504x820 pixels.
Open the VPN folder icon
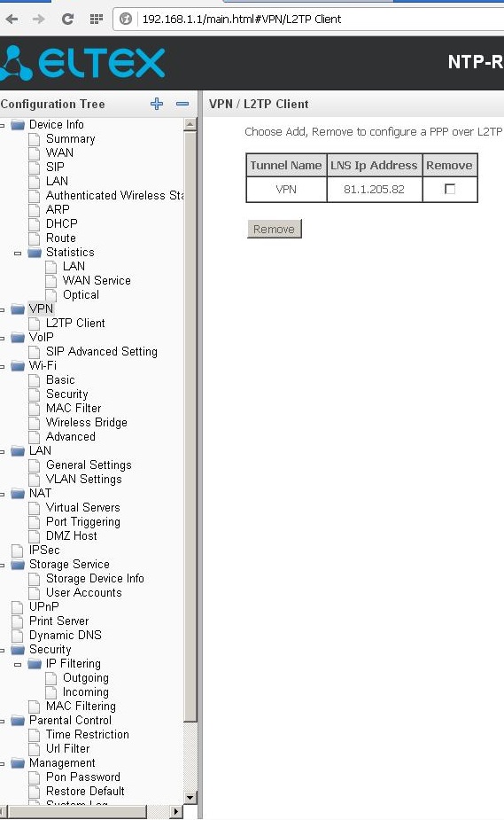19,309
